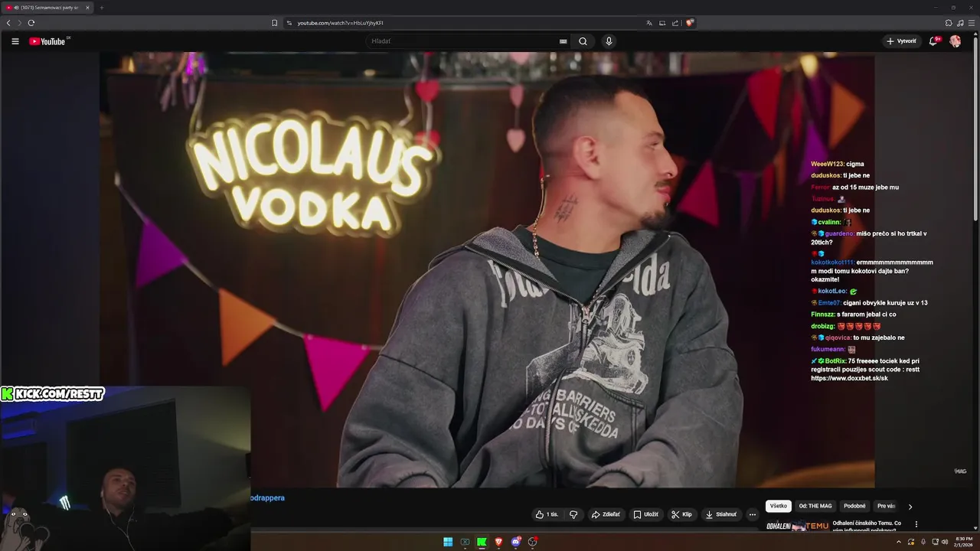This screenshot has width=980, height=551.
Task: Click the share icon in the address bar
Action: click(675, 23)
